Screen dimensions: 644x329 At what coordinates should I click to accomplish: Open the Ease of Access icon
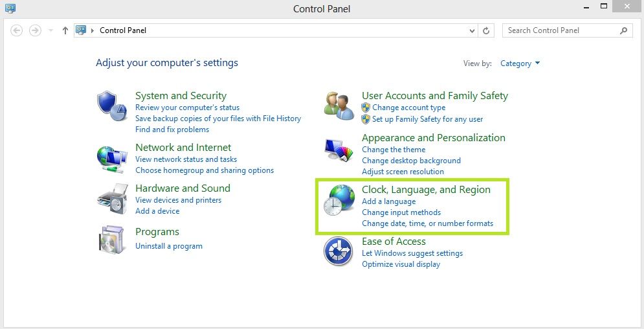pyautogui.click(x=338, y=251)
